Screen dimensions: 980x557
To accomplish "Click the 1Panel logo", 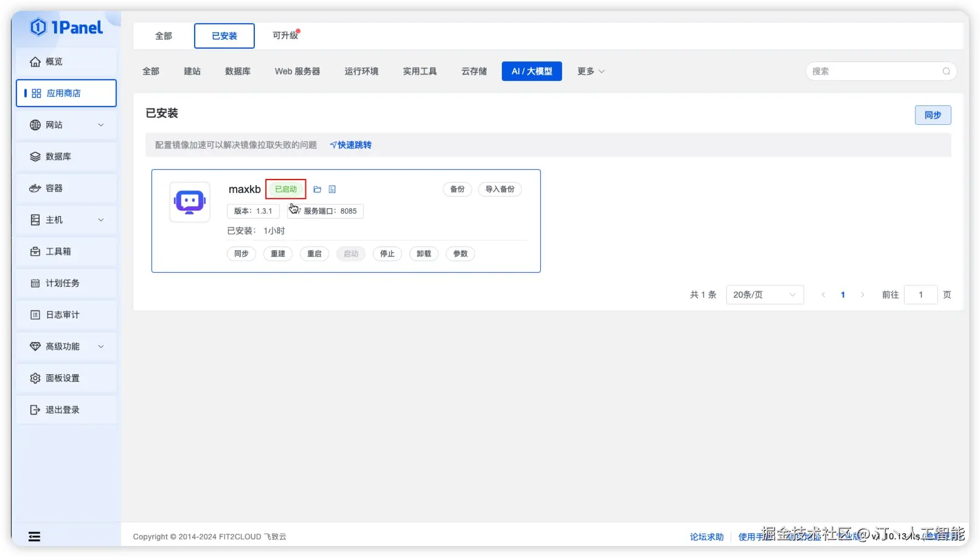I will [66, 27].
